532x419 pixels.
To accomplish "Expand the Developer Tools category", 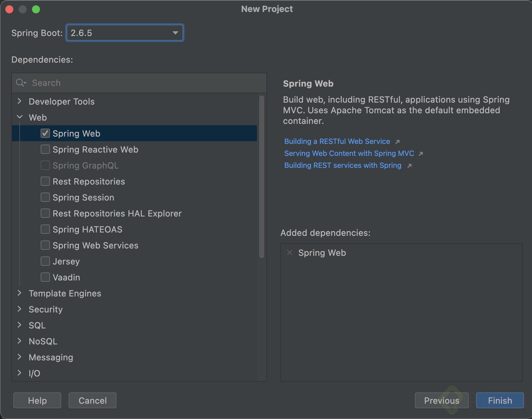I will (x=19, y=101).
